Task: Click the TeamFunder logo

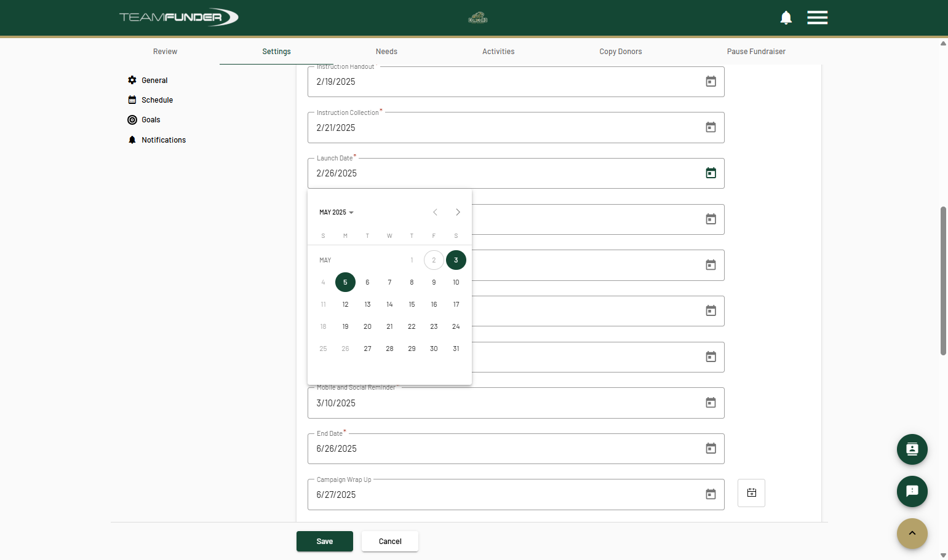Action: pyautogui.click(x=179, y=17)
